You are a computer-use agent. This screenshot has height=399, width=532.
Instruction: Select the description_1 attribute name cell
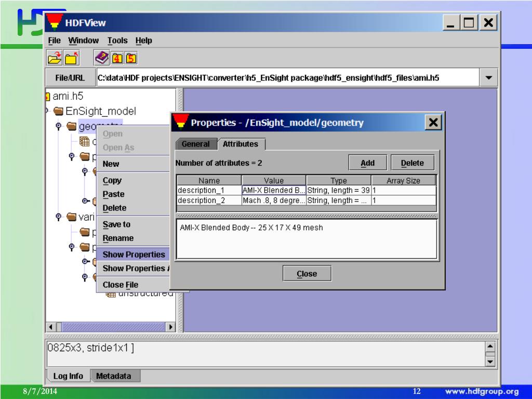(209, 190)
